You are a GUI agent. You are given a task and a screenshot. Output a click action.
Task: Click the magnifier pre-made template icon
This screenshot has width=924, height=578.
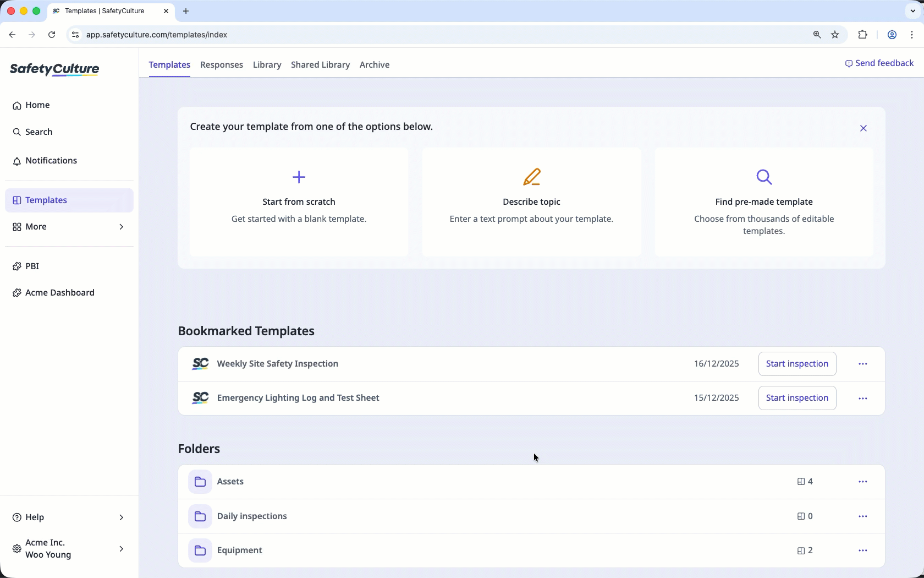coord(764,177)
